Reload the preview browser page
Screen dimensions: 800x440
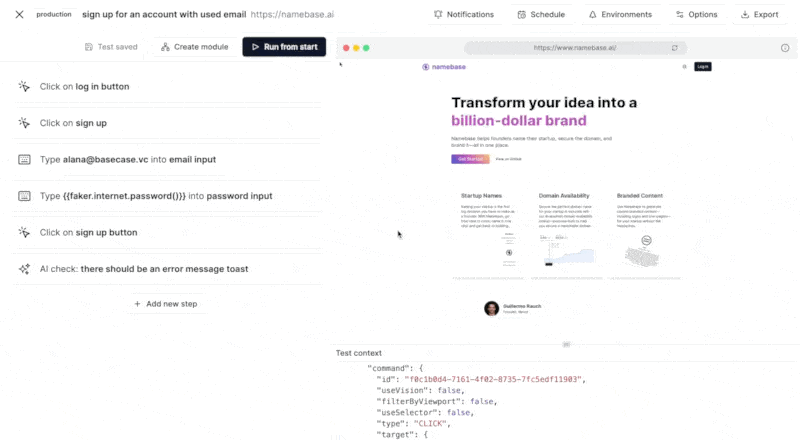pyautogui.click(x=674, y=47)
